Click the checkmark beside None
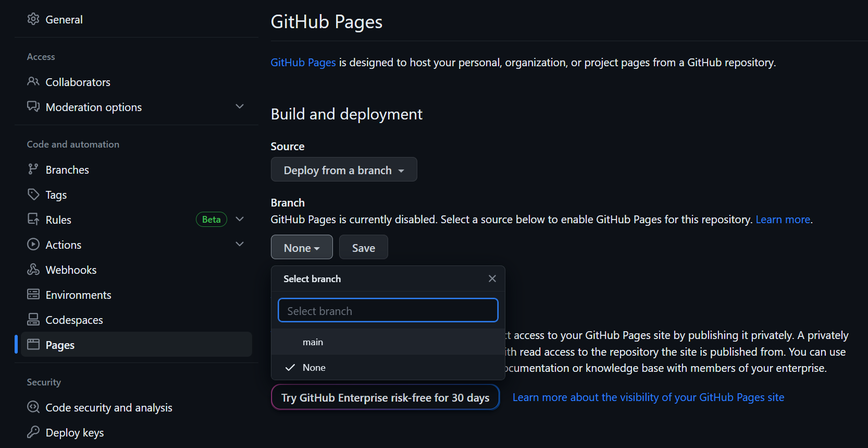This screenshot has height=448, width=868. (290, 368)
